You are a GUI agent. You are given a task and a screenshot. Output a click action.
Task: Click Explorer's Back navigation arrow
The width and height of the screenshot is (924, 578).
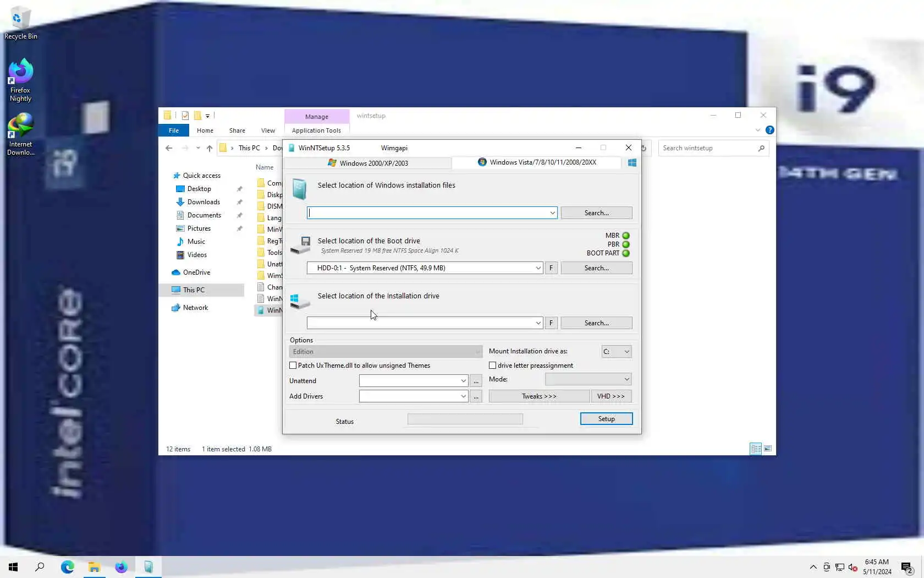[x=169, y=148]
